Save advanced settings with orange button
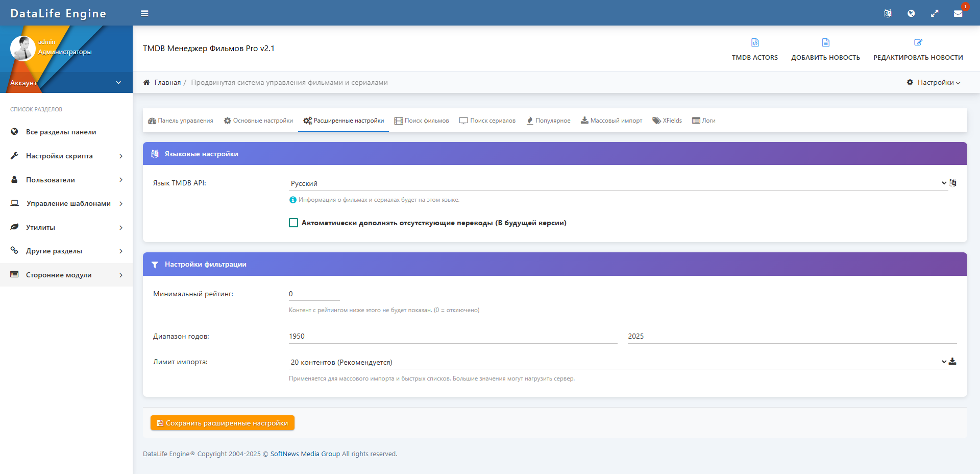Viewport: 980px width, 474px height. (x=222, y=423)
